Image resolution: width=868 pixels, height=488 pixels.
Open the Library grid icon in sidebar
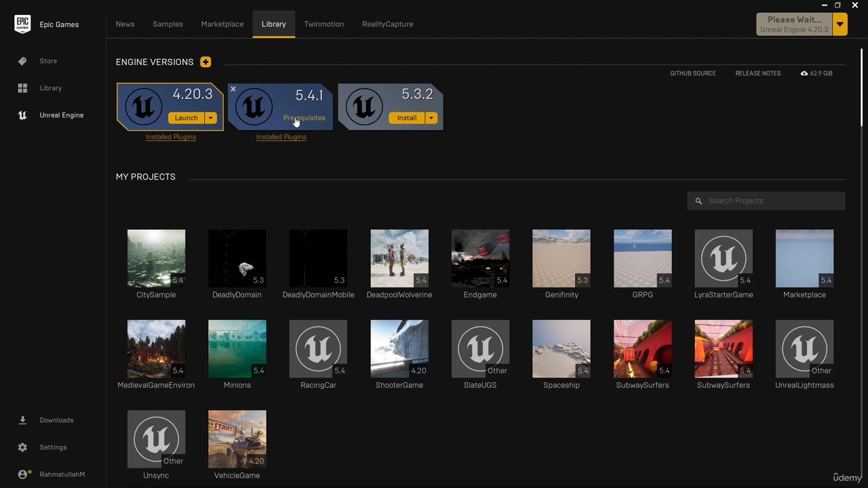pyautogui.click(x=22, y=88)
